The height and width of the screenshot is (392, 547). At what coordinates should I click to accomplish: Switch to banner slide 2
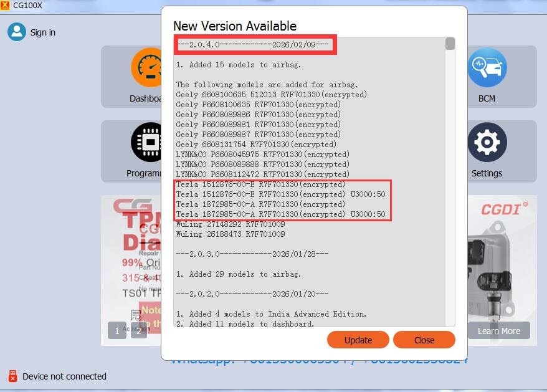(138, 330)
